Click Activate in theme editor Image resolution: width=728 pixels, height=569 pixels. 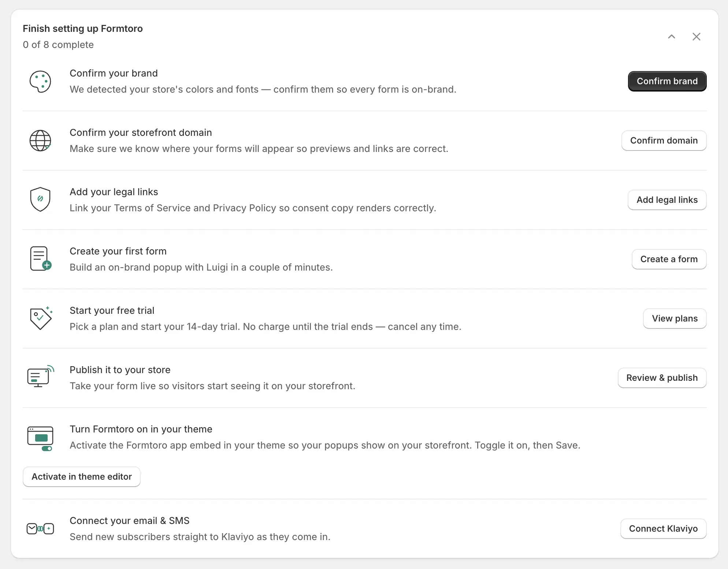point(82,477)
